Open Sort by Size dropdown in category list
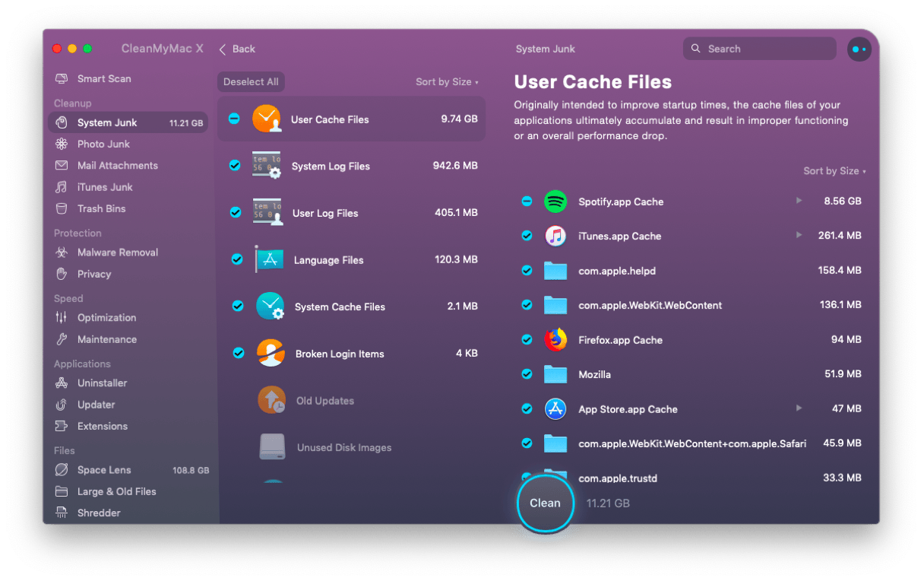Viewport: 924px width, 578px height. [x=447, y=82]
